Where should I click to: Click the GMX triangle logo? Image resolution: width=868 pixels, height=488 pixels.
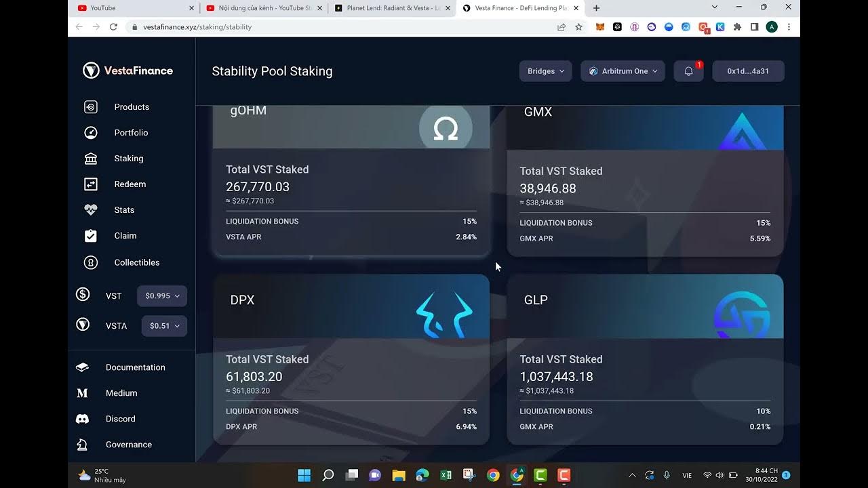742,131
